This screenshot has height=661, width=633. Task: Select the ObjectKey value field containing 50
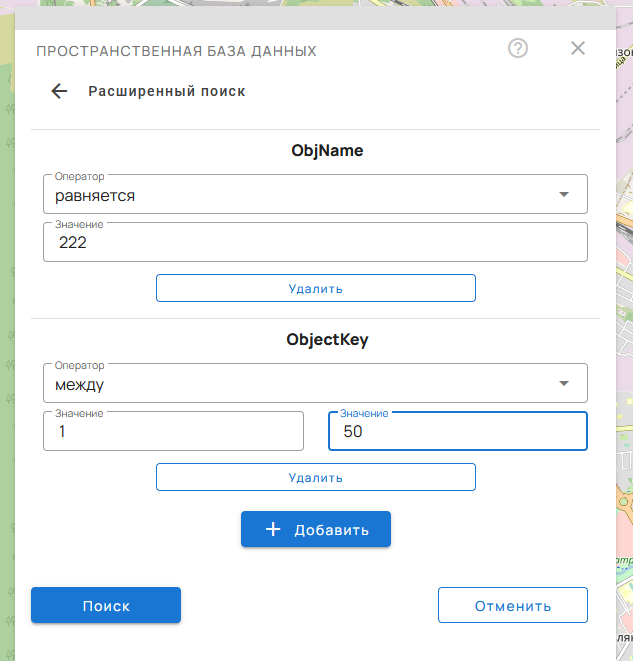click(x=457, y=432)
